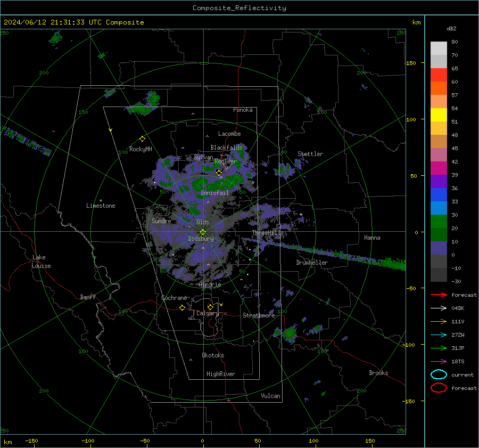Click the RockyMH label
The image size is (479, 448).
[141, 149]
